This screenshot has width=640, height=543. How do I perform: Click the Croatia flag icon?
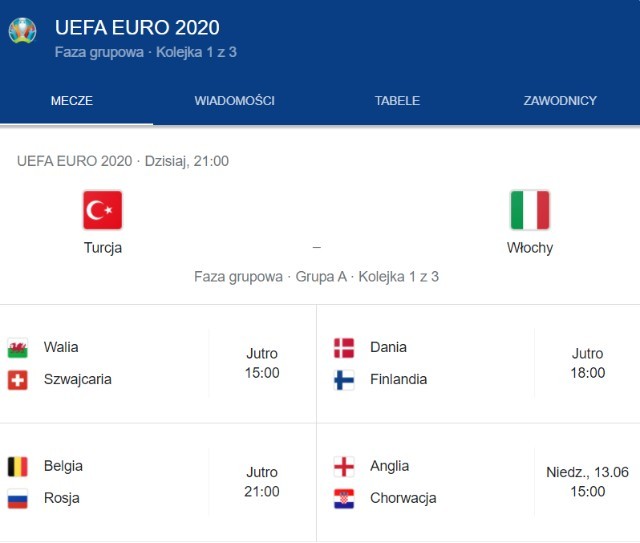pos(343,498)
